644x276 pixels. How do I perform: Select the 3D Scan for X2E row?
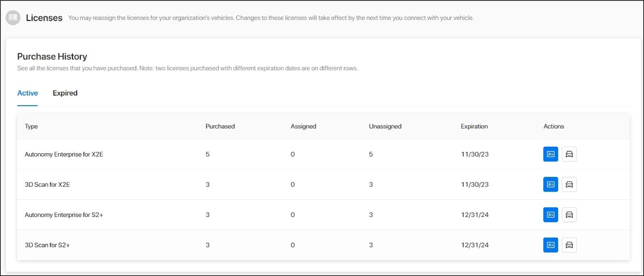tap(47, 185)
